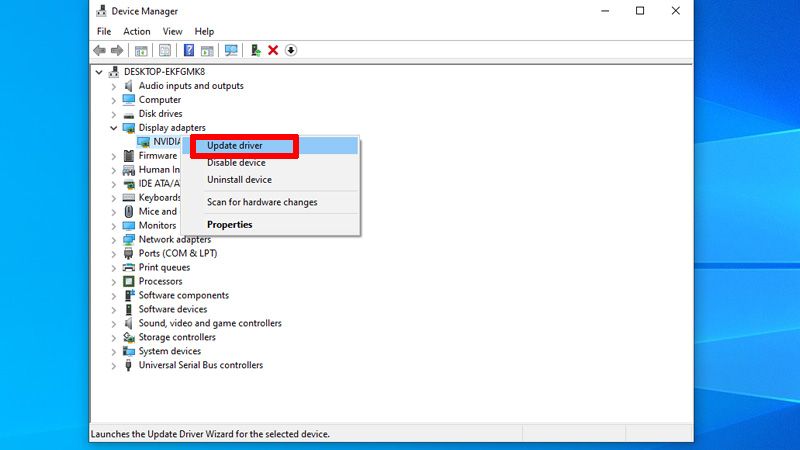This screenshot has height=450, width=800.
Task: Click the Disk drives category icon
Action: click(129, 114)
